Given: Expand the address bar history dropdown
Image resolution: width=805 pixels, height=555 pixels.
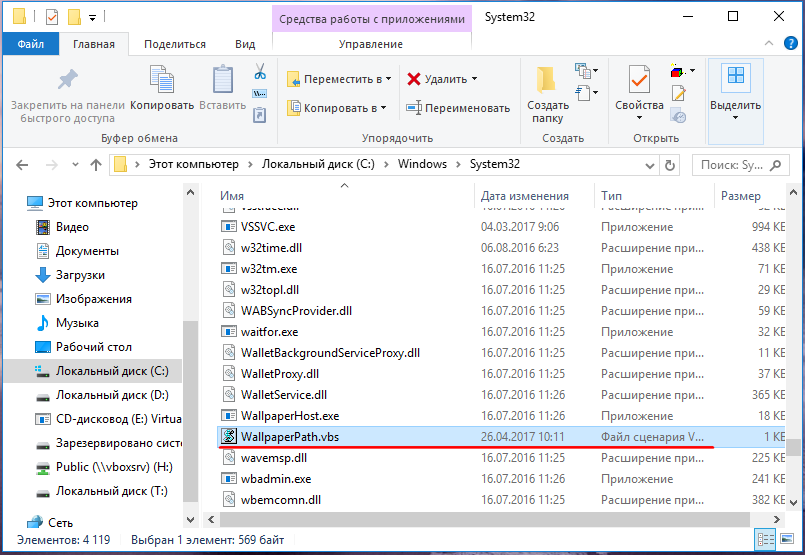Looking at the screenshot, I should 649,165.
